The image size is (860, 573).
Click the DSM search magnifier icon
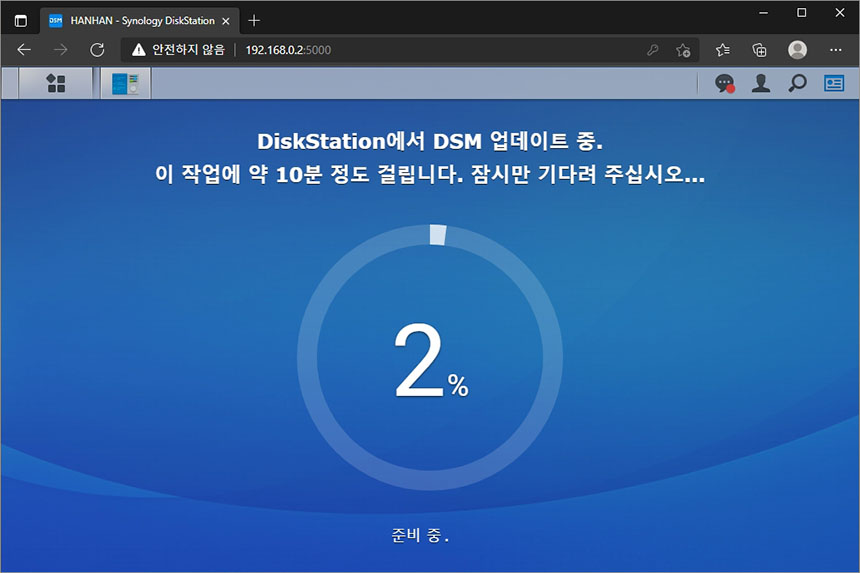[x=797, y=83]
